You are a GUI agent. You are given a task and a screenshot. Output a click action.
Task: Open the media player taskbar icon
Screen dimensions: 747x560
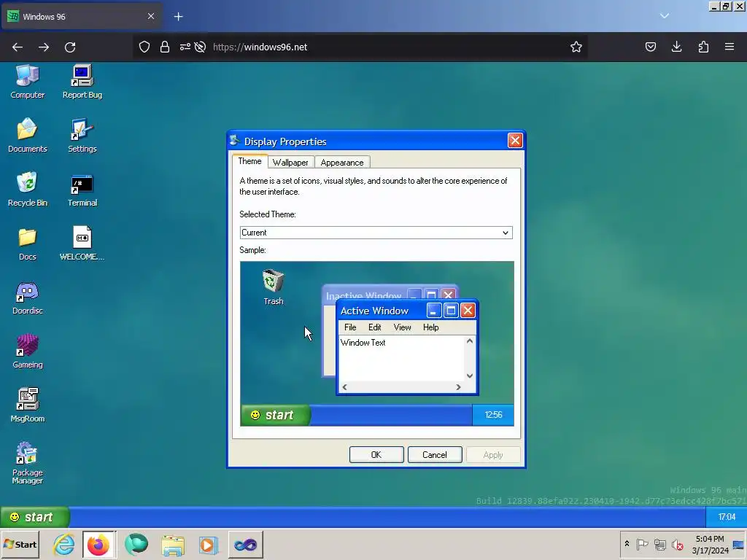click(208, 544)
